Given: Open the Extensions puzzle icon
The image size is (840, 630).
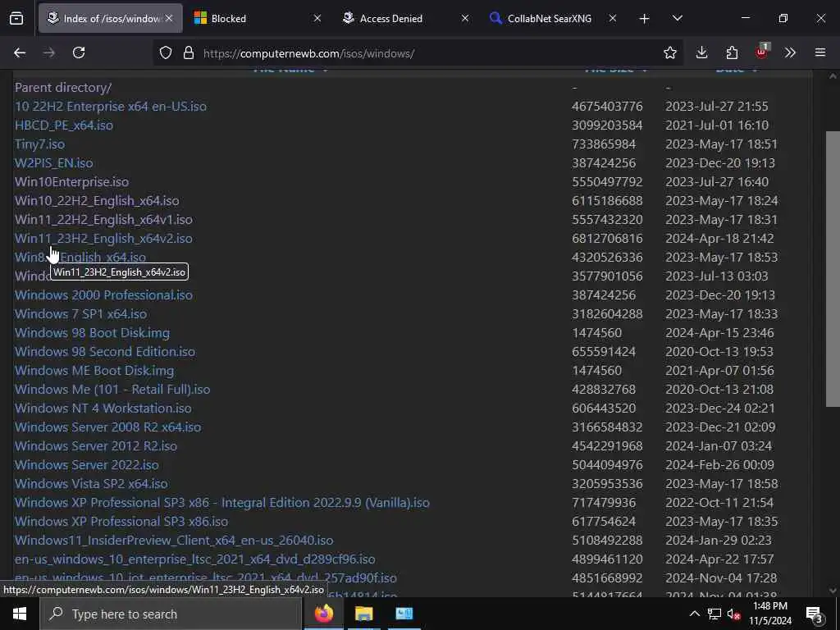Looking at the screenshot, I should (732, 52).
